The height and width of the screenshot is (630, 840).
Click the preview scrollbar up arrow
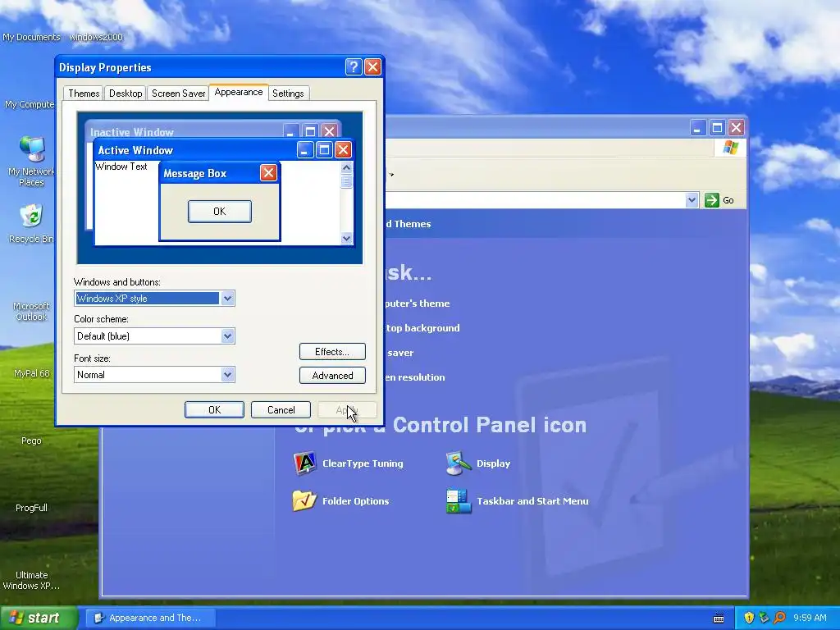click(x=347, y=167)
